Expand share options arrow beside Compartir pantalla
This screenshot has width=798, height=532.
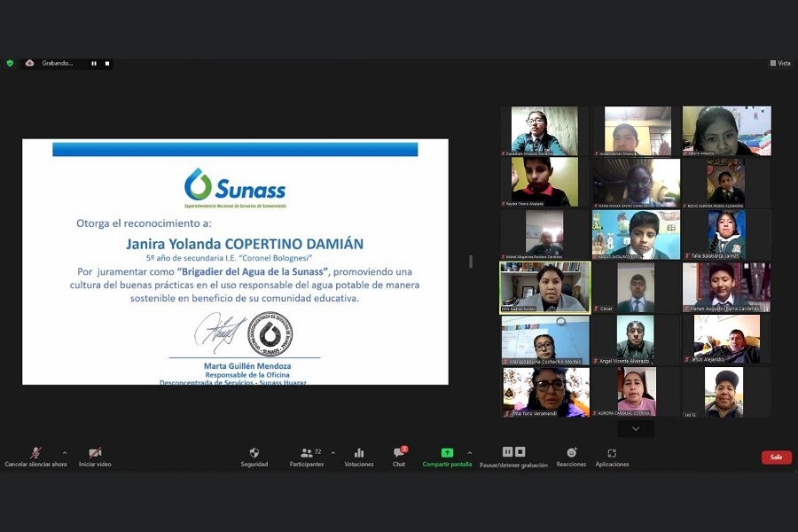coord(470,452)
